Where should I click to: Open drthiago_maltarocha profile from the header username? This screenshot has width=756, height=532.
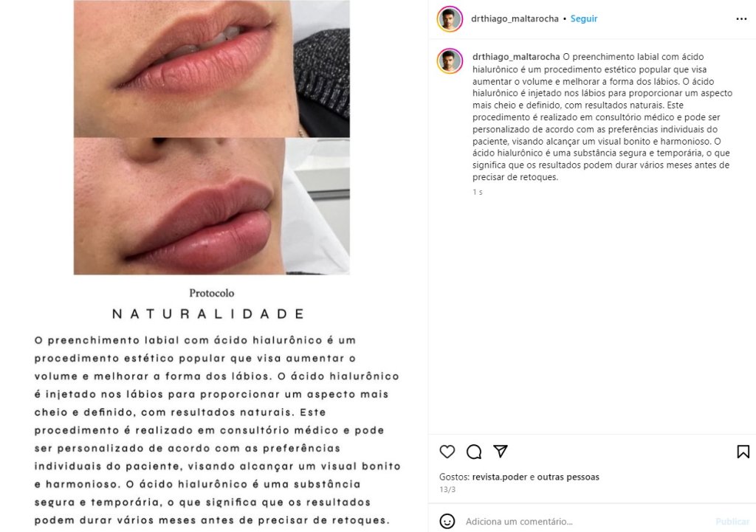click(515, 18)
